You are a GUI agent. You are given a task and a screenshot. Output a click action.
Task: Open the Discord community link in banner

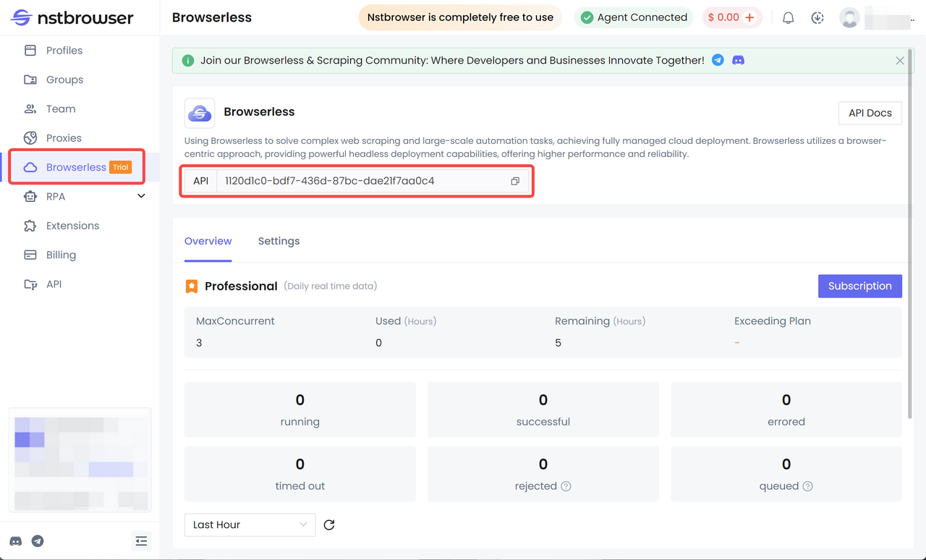pos(738,61)
